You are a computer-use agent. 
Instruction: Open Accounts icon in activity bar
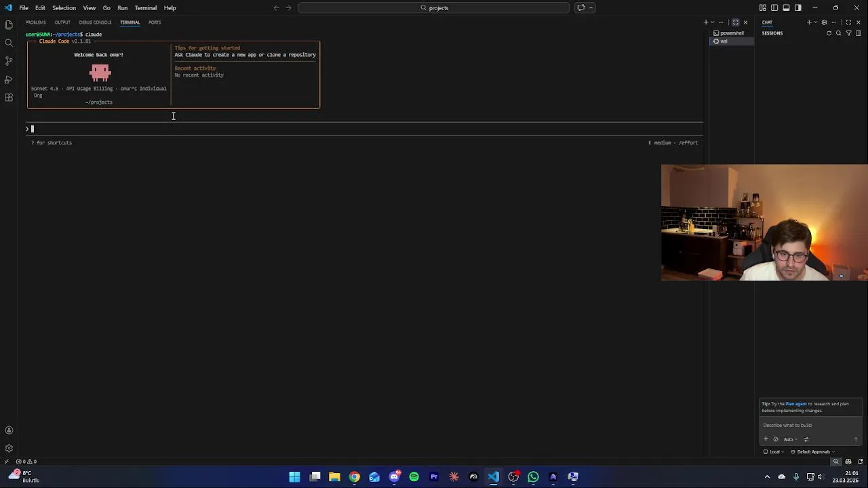[x=9, y=430]
